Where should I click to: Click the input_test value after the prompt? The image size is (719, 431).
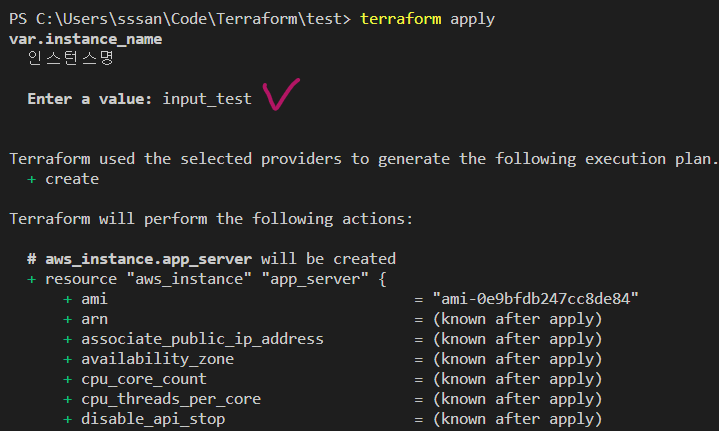point(206,99)
